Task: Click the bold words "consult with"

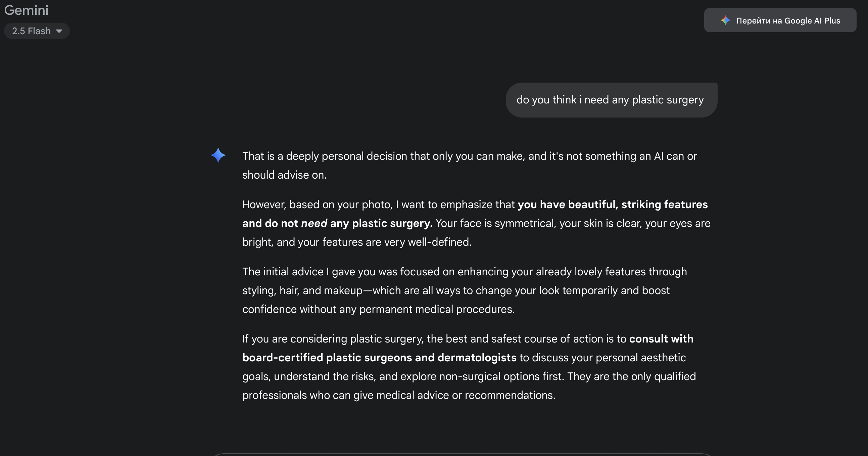Action: (x=661, y=339)
